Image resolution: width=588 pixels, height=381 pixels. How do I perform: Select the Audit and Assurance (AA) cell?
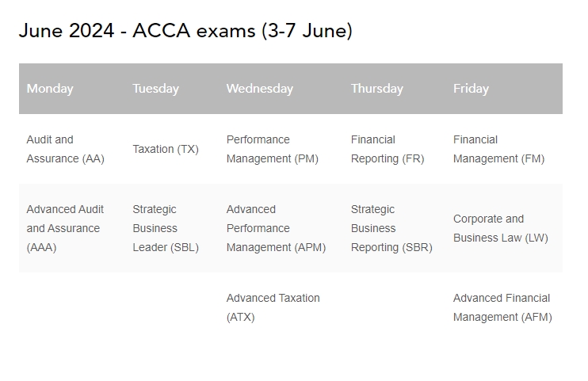click(65, 149)
